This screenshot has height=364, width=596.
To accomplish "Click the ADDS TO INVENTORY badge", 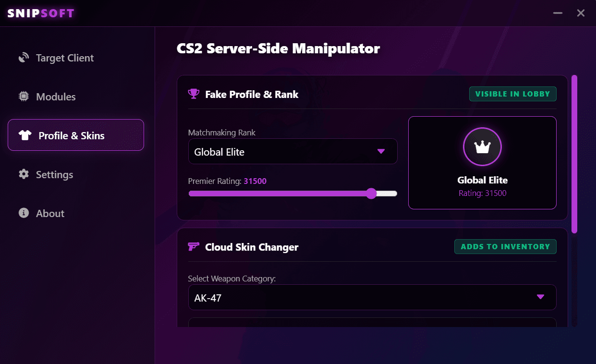I will (x=505, y=247).
